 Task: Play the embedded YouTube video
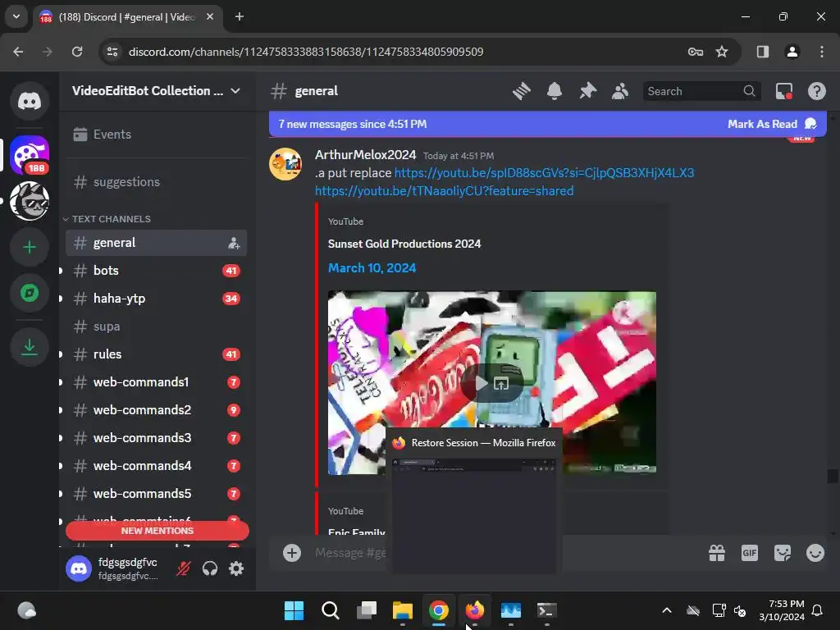481,383
